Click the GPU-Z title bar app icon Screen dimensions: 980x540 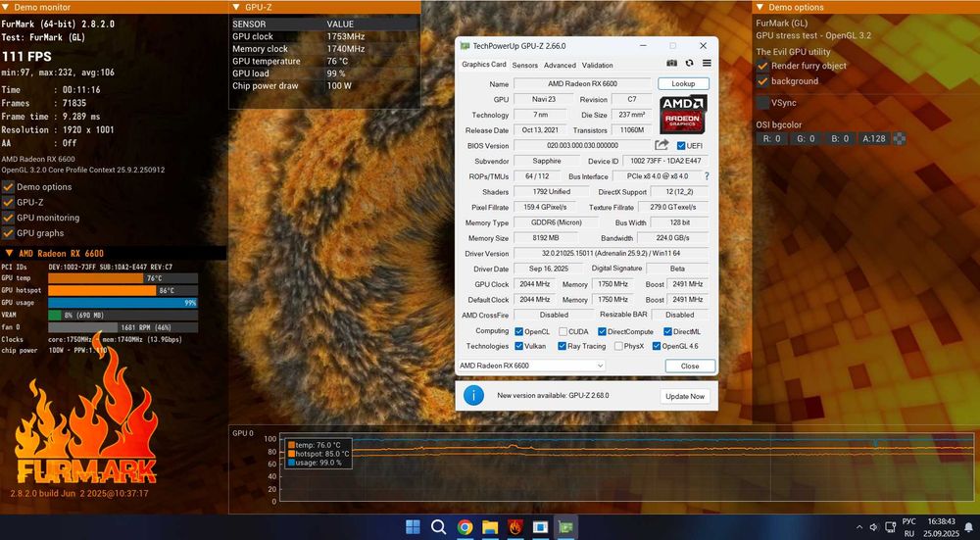coord(465,46)
